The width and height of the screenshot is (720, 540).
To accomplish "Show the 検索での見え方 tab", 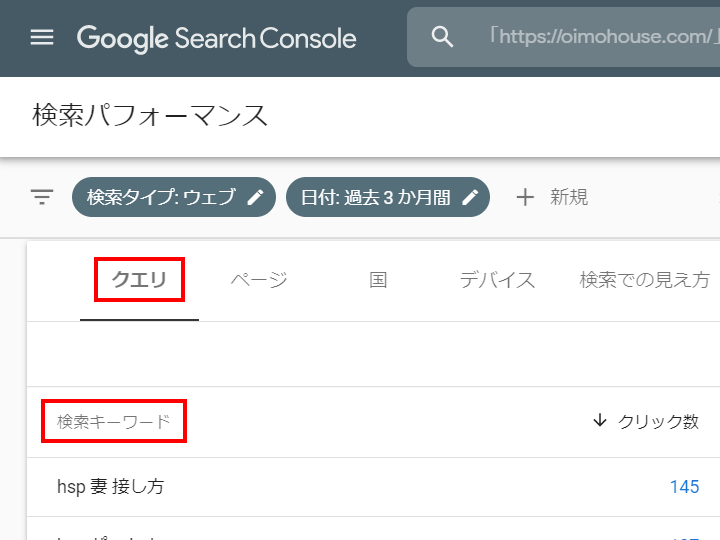I will click(644, 280).
